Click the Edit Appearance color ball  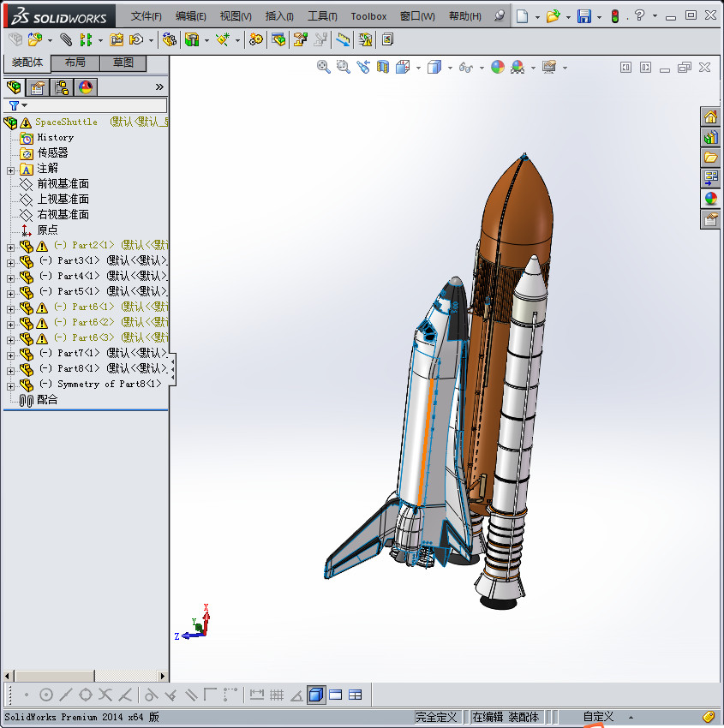497,68
